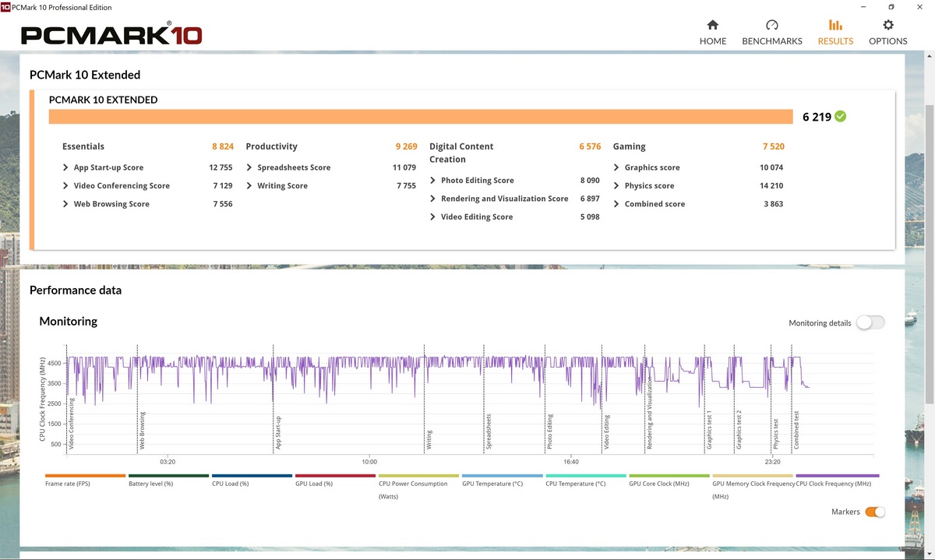935x560 pixels.
Task: Click the PCMark title bar app icon
Action: point(7,8)
